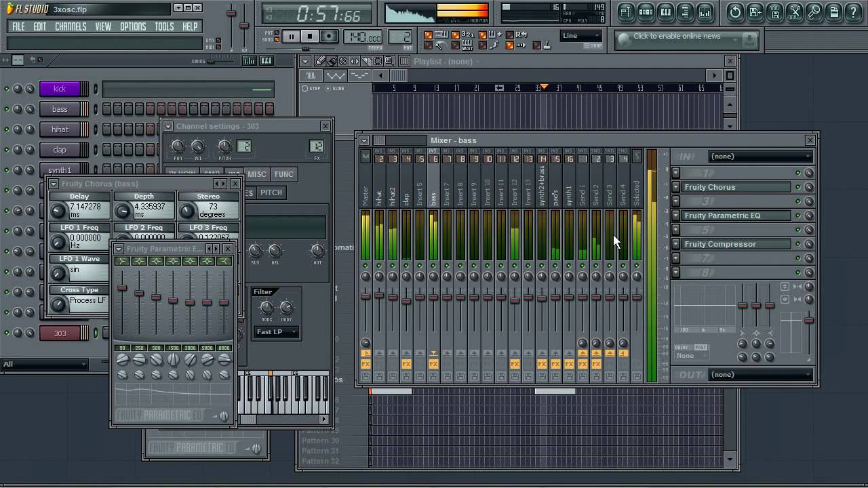Click the swing slider
This screenshot has height=488, width=868.
tap(222, 61)
